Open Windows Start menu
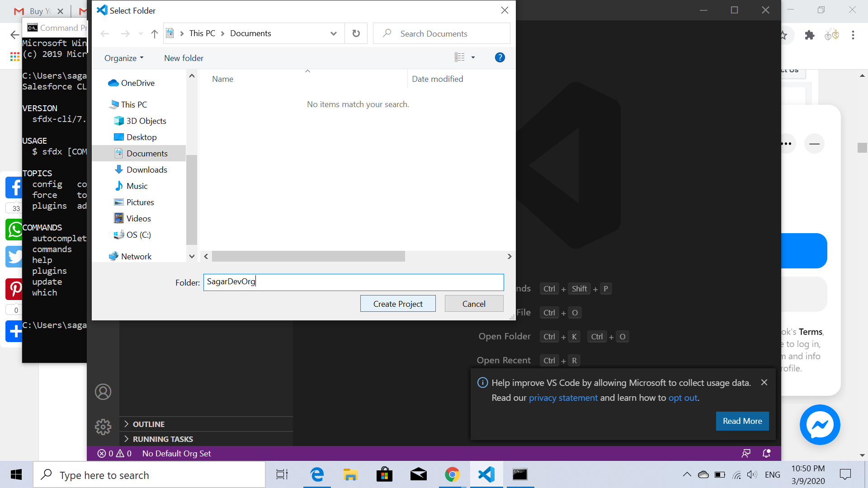 click(16, 474)
